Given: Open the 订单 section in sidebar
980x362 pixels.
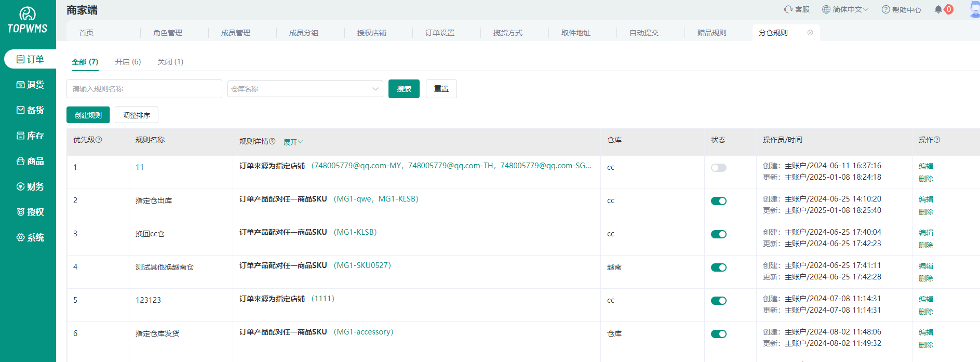Looking at the screenshot, I should [x=30, y=59].
